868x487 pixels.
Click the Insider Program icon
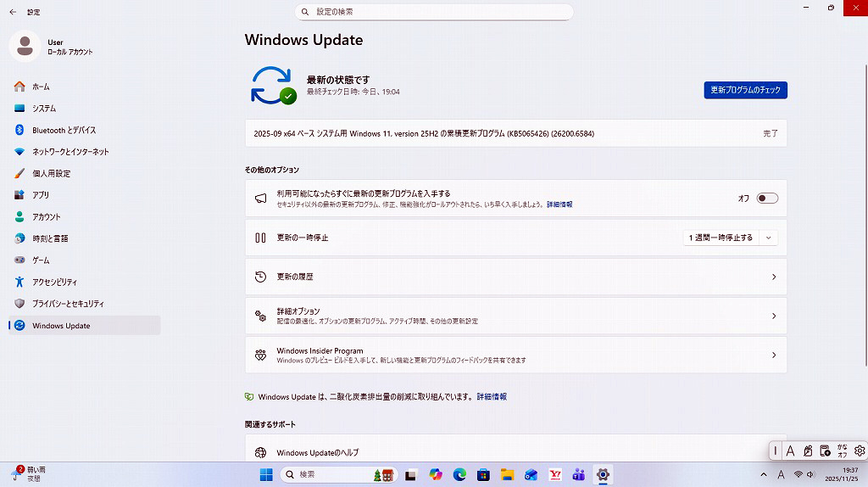(x=261, y=355)
